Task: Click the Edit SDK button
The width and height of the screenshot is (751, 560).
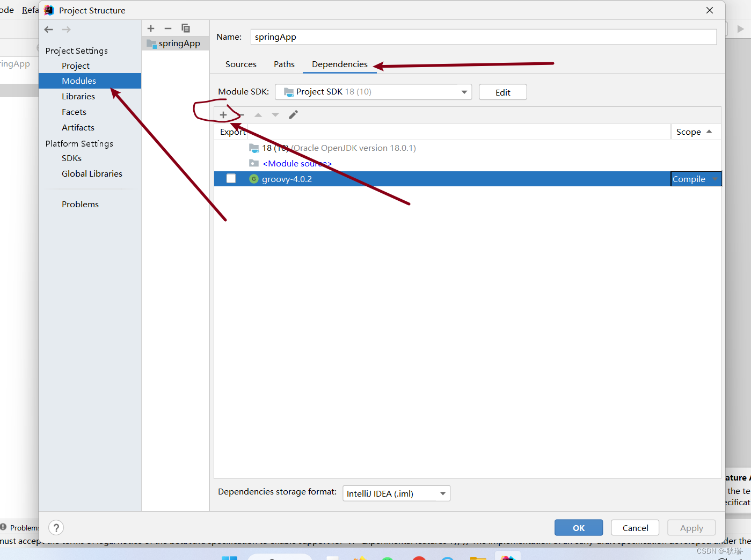Action: coord(502,92)
